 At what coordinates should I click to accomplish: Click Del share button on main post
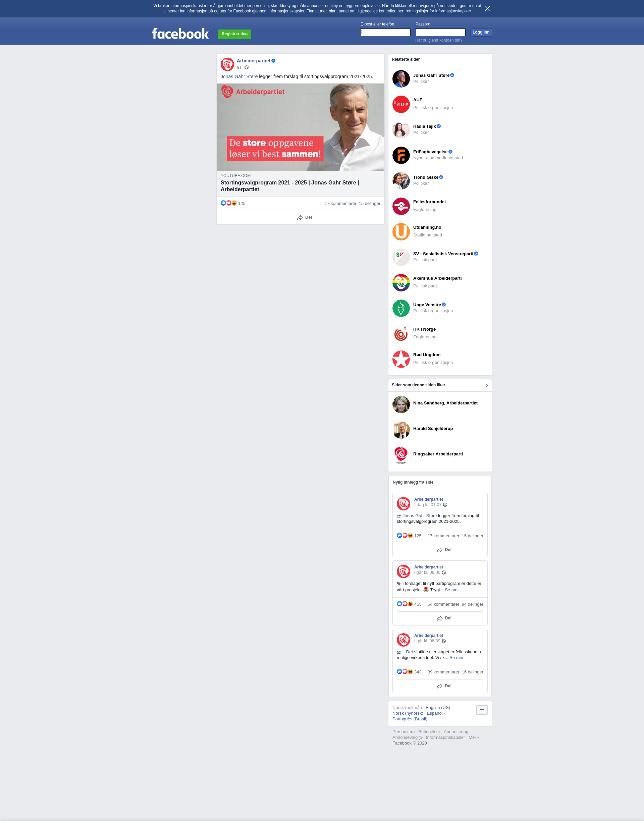304,218
